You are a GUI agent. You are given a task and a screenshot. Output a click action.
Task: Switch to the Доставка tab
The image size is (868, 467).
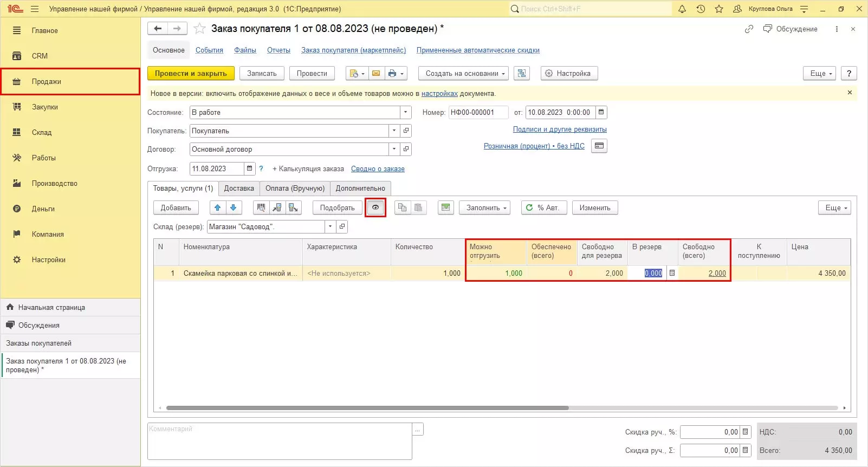pos(239,188)
